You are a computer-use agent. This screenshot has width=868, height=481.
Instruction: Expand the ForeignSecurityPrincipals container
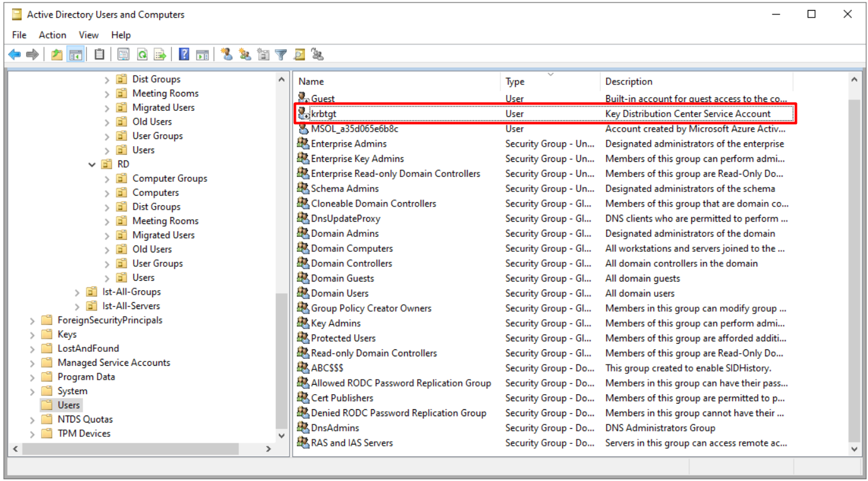pos(32,320)
